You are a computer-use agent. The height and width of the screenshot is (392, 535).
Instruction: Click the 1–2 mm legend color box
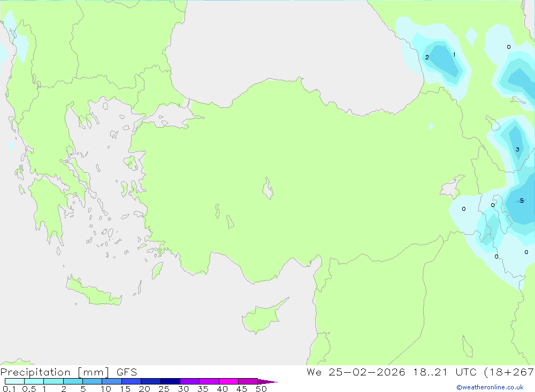click(x=53, y=381)
